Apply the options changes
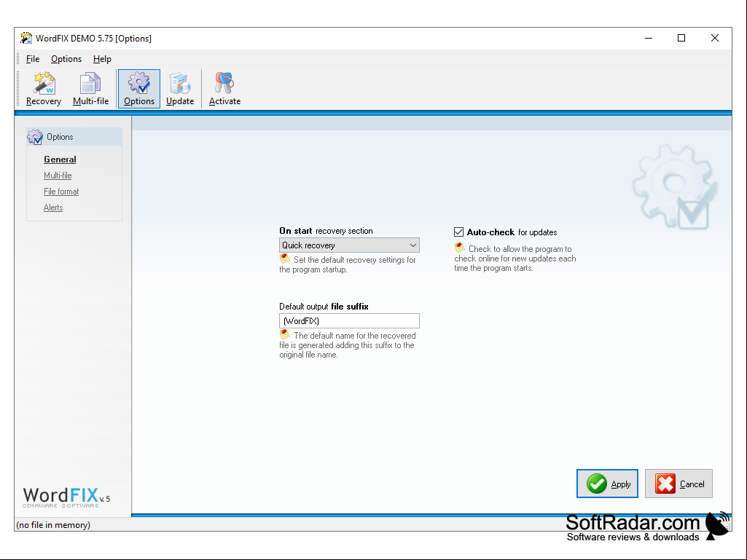Image resolution: width=747 pixels, height=560 pixels. click(607, 484)
